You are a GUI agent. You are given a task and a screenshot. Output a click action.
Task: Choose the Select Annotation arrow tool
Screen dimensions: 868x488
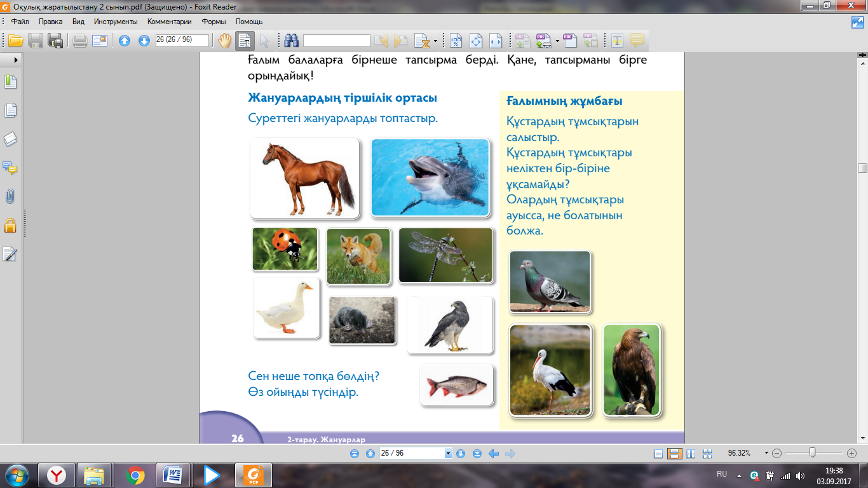click(x=264, y=41)
